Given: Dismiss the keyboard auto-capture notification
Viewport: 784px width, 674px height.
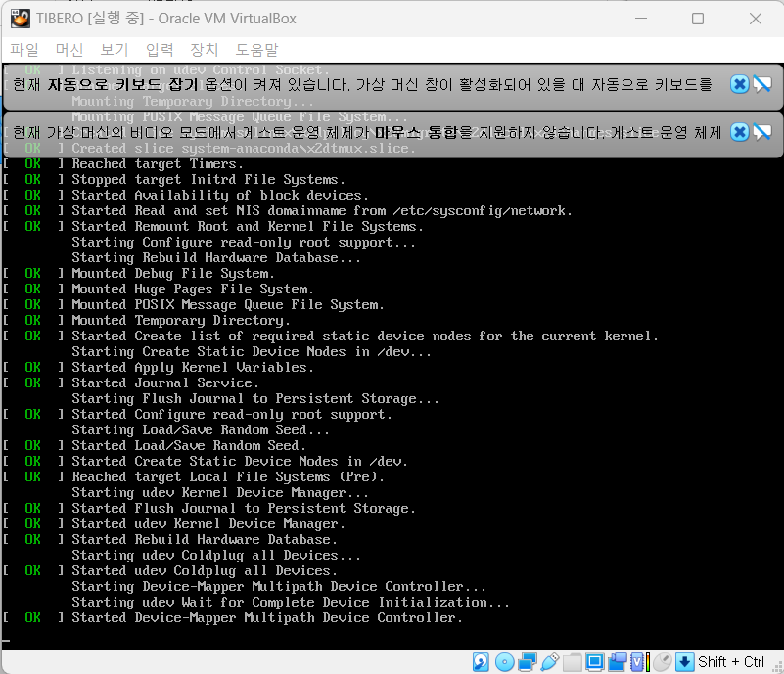Looking at the screenshot, I should (x=740, y=84).
